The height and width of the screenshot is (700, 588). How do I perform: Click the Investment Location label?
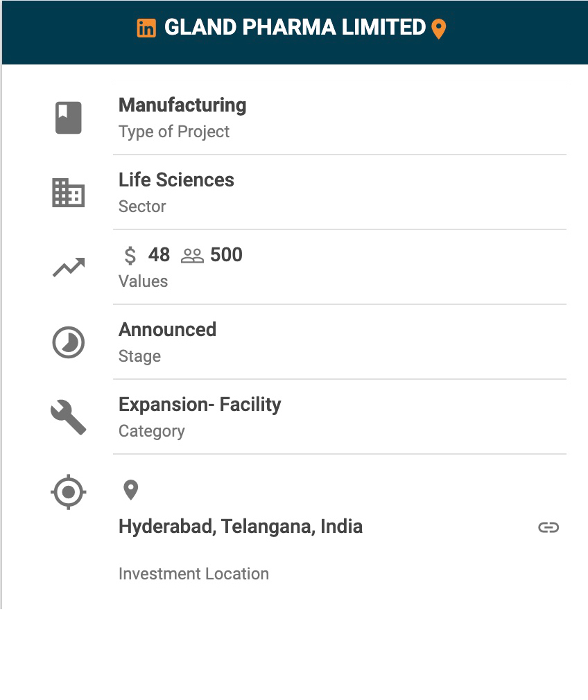tap(193, 574)
